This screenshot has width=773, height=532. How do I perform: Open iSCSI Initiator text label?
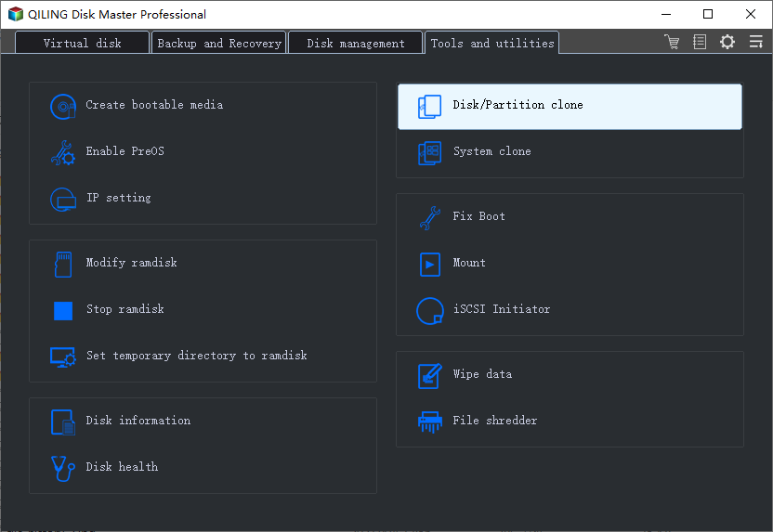502,309
